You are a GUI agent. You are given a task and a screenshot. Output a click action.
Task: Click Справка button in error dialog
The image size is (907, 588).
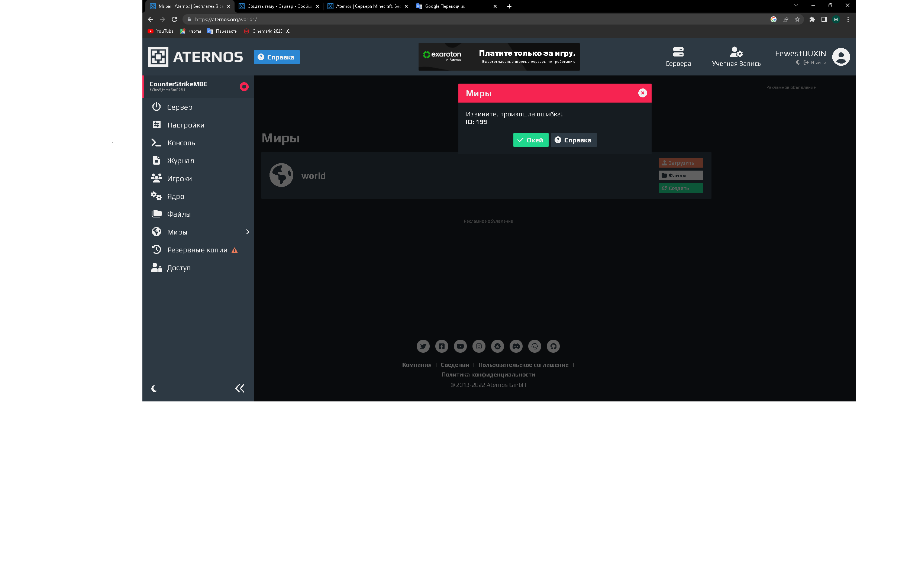click(x=574, y=140)
